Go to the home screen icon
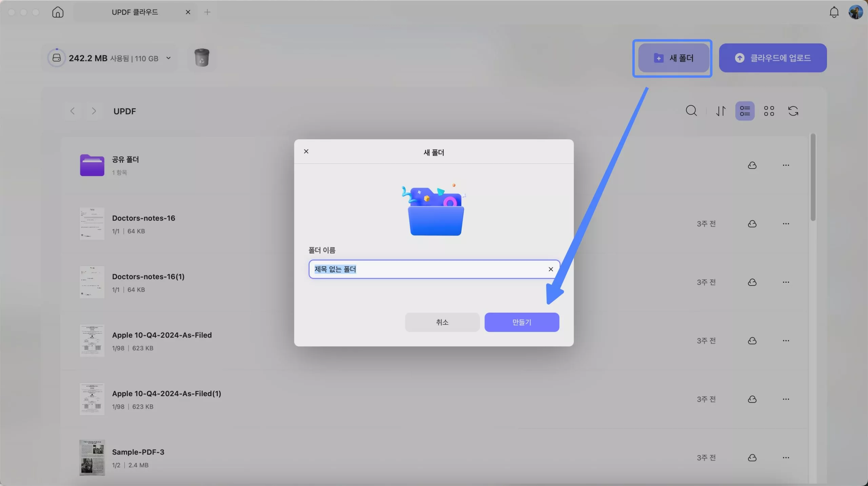This screenshot has width=868, height=486. 58,12
